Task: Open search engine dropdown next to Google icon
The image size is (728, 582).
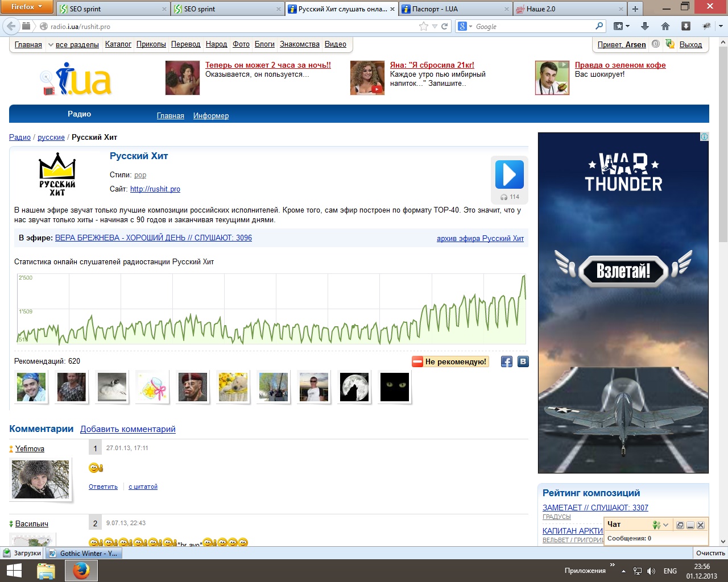Action: tap(470, 27)
